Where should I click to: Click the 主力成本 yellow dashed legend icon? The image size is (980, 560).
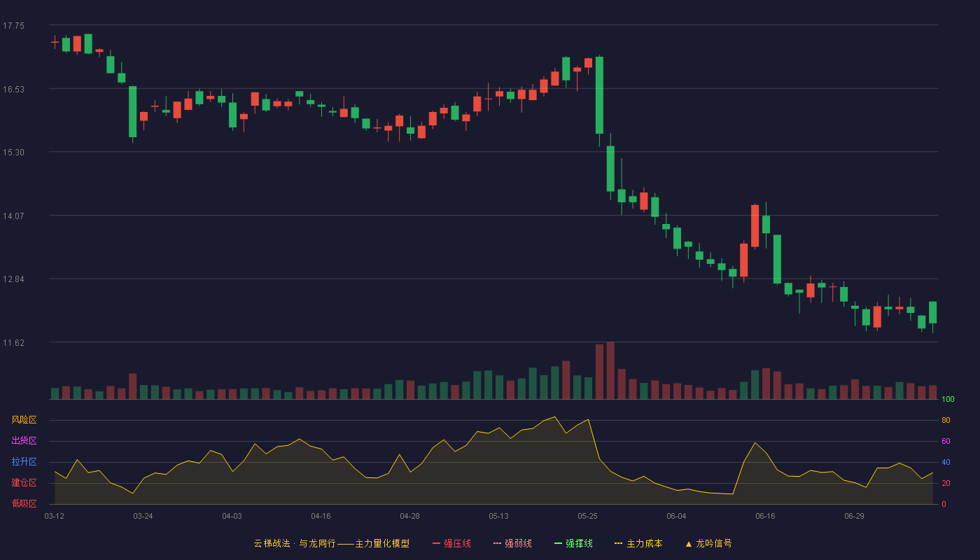tap(619, 543)
